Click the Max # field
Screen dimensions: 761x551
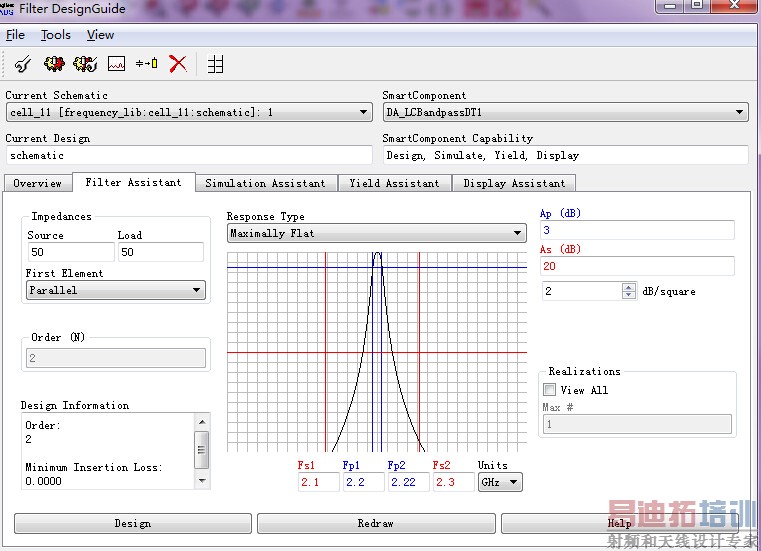tap(637, 424)
